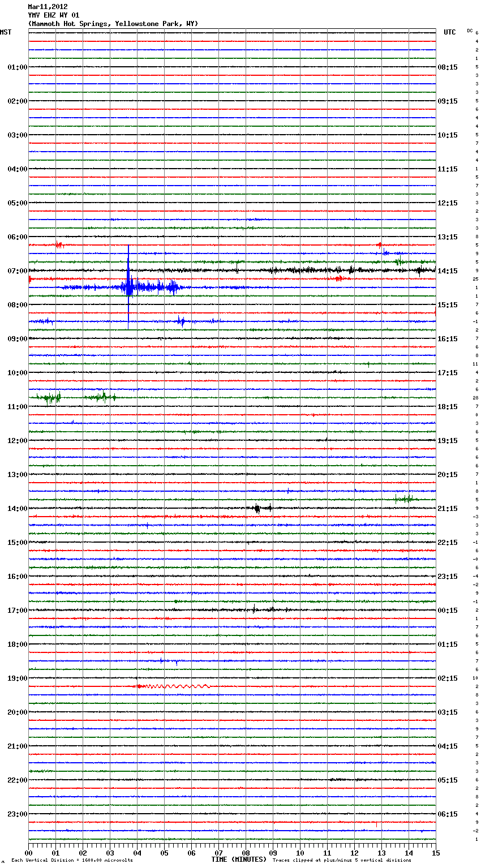Click the UTC time label "03:15"
481x868 pixels.
[x=448, y=712]
